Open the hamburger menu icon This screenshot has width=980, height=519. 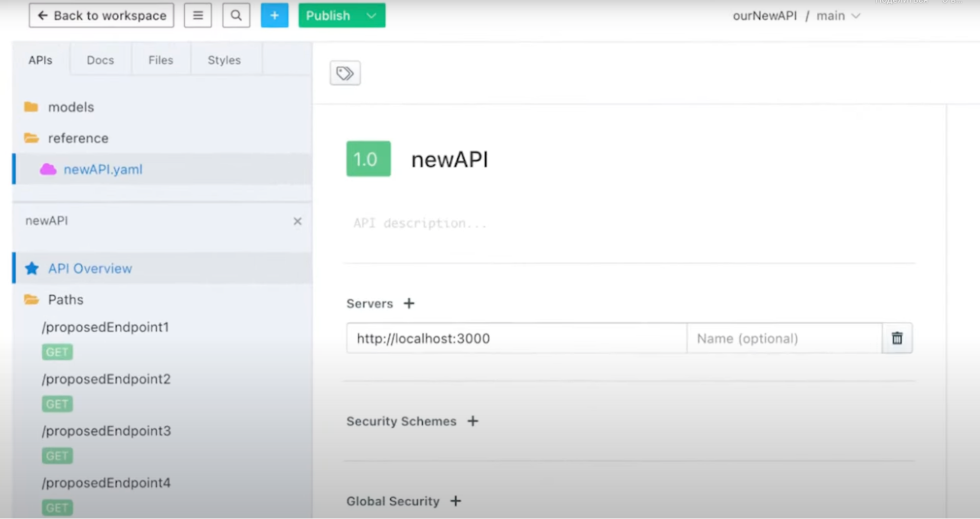tap(198, 15)
